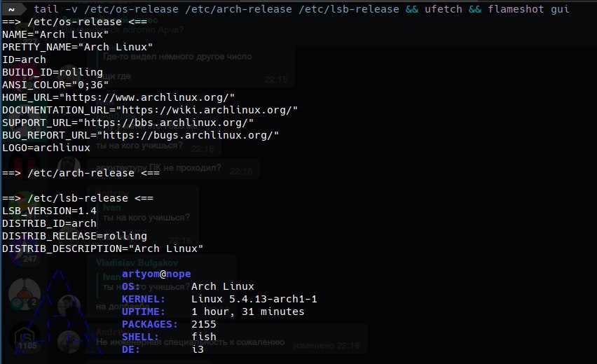Open the wiki.archlinux.org documentation URL
Viewport: 597px width, 364px height.
click(207, 110)
